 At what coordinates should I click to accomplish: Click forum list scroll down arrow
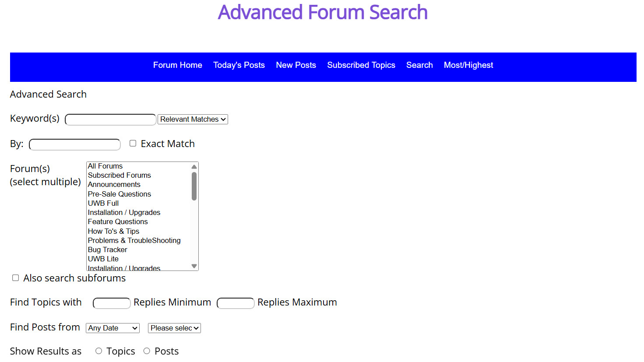[194, 266]
